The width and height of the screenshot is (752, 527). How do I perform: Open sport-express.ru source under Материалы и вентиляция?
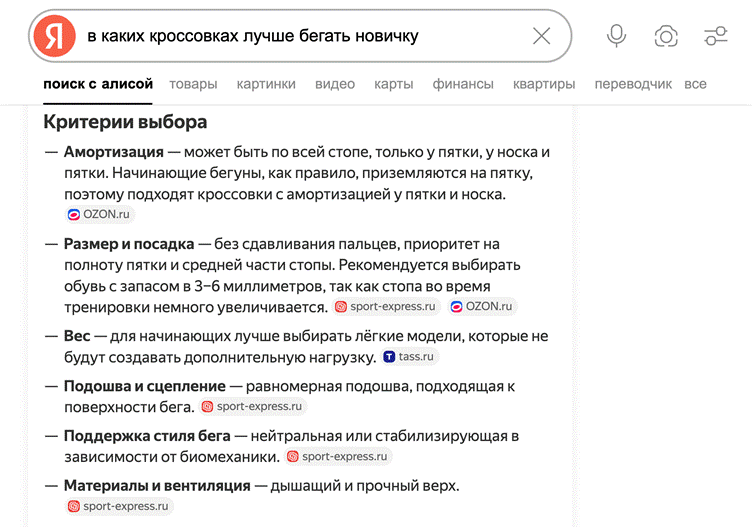click(117, 506)
